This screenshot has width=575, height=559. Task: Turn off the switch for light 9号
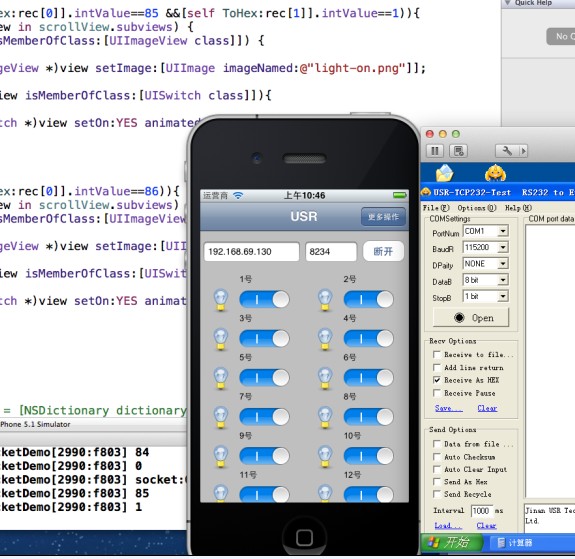click(264, 456)
